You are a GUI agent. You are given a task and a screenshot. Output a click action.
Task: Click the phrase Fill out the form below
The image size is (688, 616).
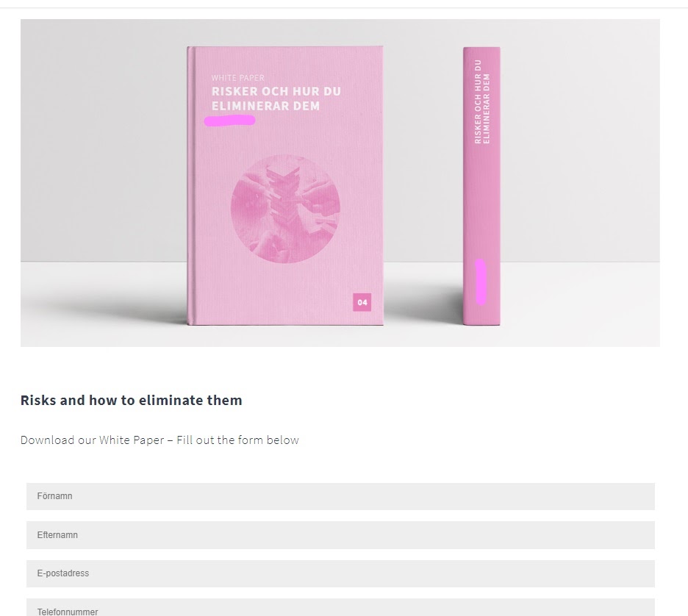[238, 440]
